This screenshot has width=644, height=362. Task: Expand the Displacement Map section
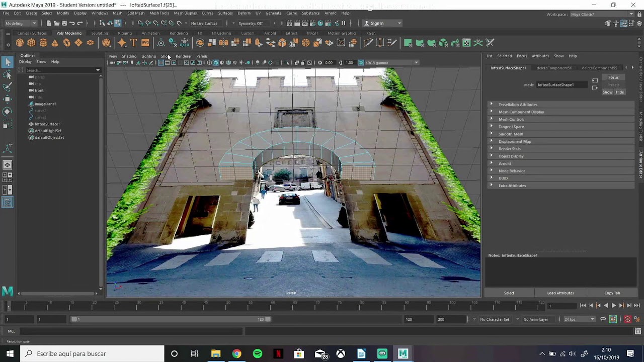[x=560, y=141]
